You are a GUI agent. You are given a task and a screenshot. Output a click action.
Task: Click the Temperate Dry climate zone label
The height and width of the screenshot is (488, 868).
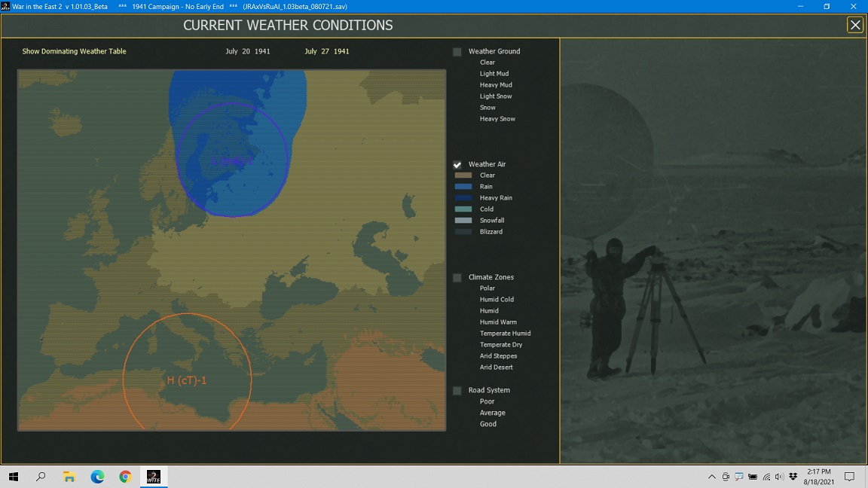coord(501,345)
